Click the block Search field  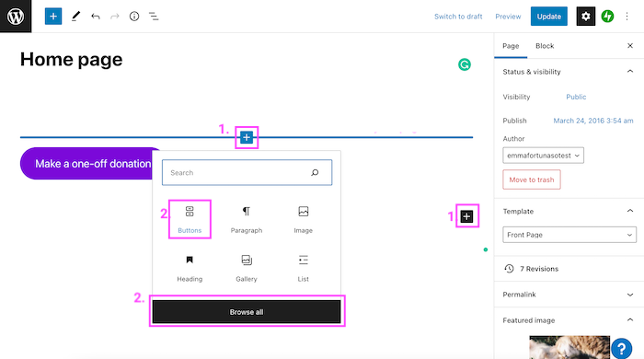pyautogui.click(x=247, y=172)
